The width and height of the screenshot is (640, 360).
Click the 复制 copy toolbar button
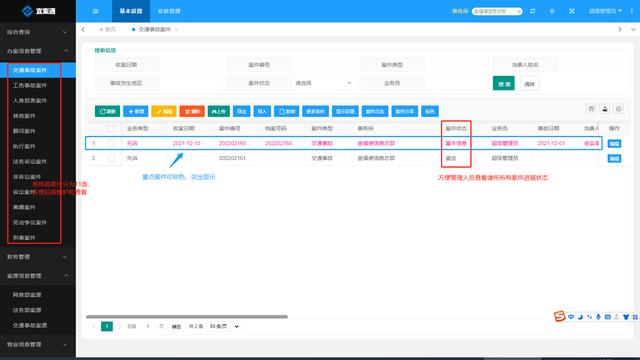[287, 111]
